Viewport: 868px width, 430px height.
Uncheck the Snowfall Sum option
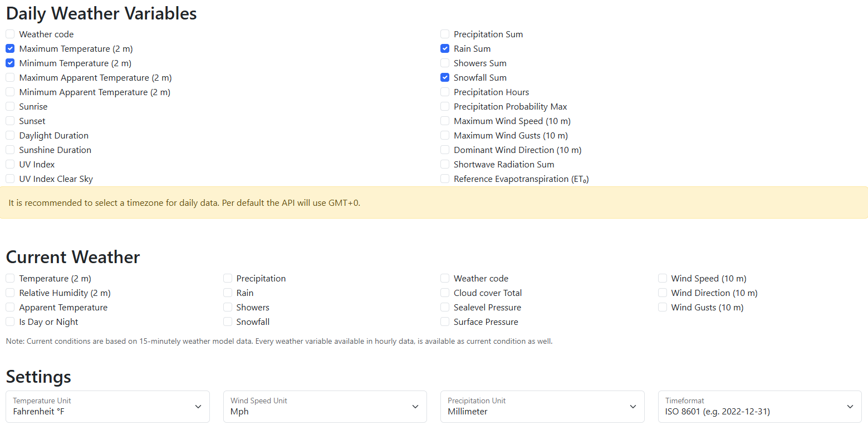[445, 78]
